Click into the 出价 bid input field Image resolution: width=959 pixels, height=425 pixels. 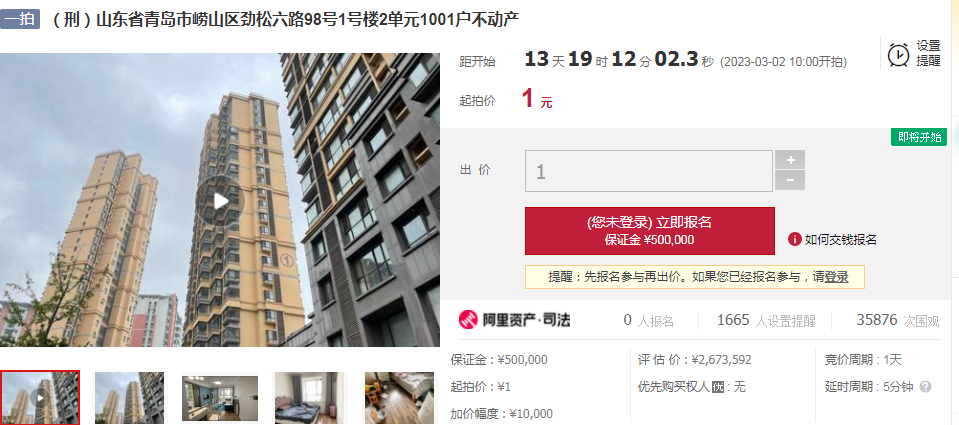click(x=649, y=171)
